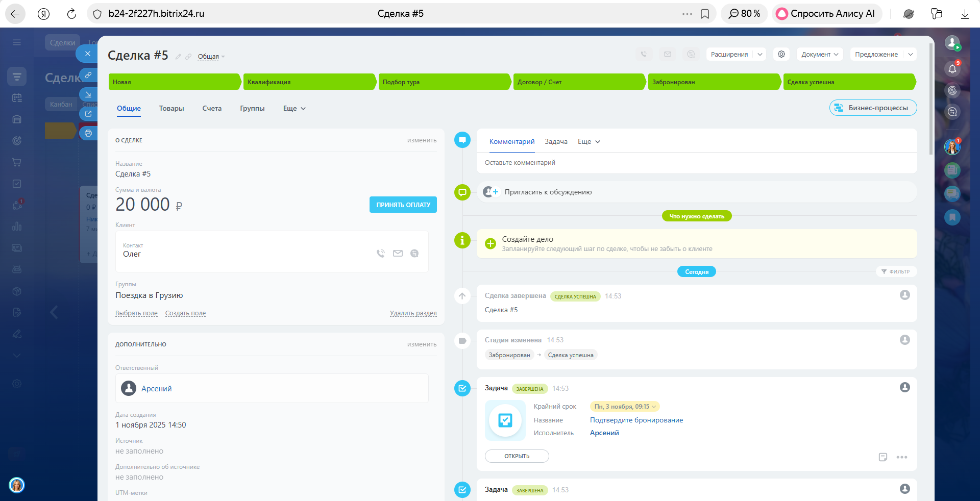Click user avatar on Сделка завершена entry
980x501 pixels.
(905, 295)
